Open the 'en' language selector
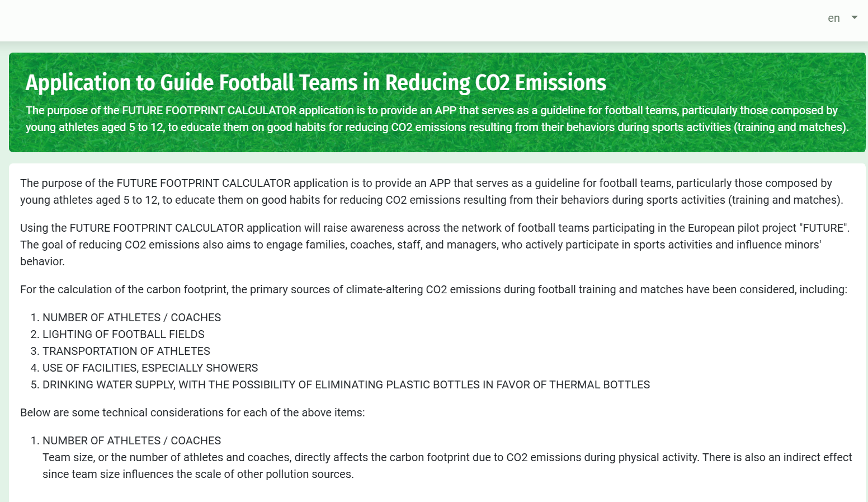 pyautogui.click(x=834, y=18)
